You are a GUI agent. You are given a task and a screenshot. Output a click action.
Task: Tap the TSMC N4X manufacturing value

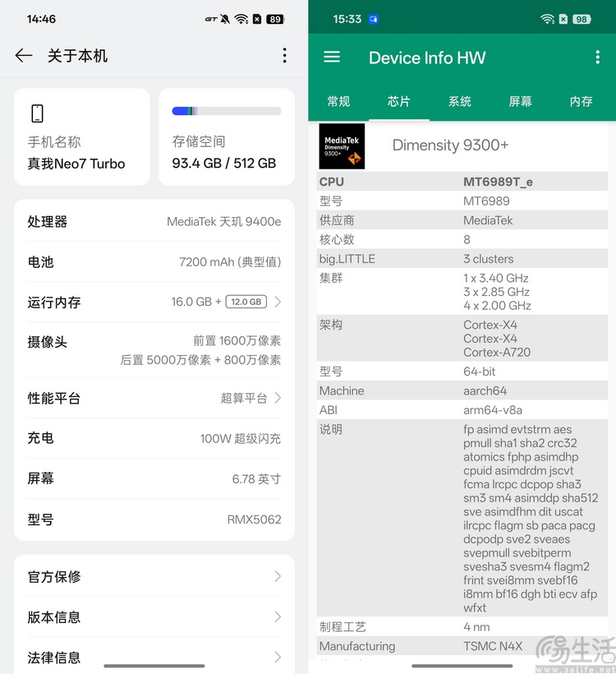[x=493, y=646]
